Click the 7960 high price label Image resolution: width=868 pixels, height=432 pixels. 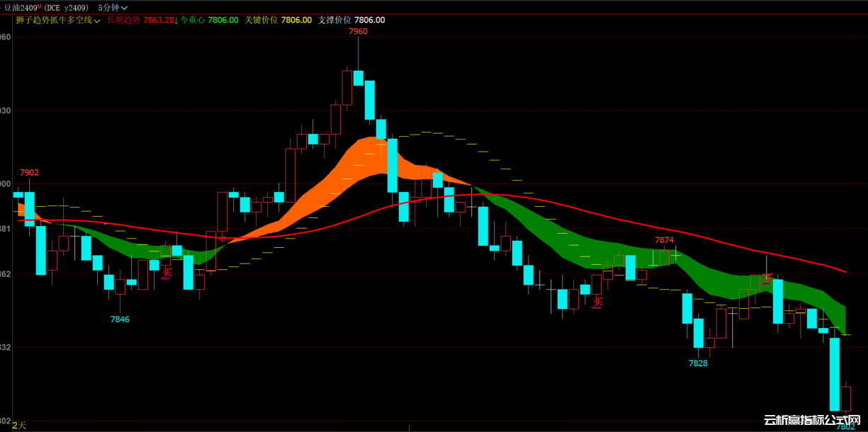point(359,31)
